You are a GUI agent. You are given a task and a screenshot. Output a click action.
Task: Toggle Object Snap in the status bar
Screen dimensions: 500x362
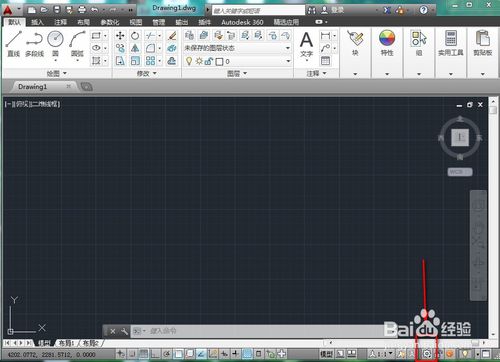178,354
